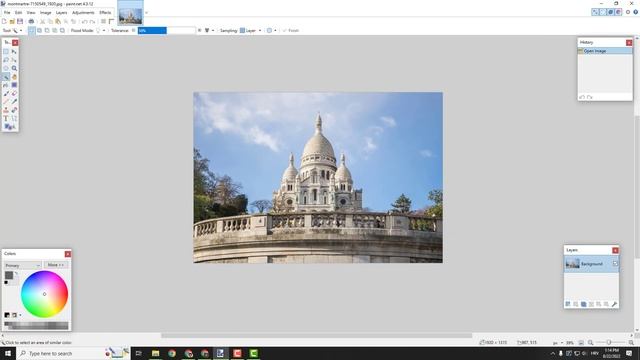Click the Open Image history entry
Image resolution: width=640 pixels, height=360 pixels.
pyautogui.click(x=605, y=51)
